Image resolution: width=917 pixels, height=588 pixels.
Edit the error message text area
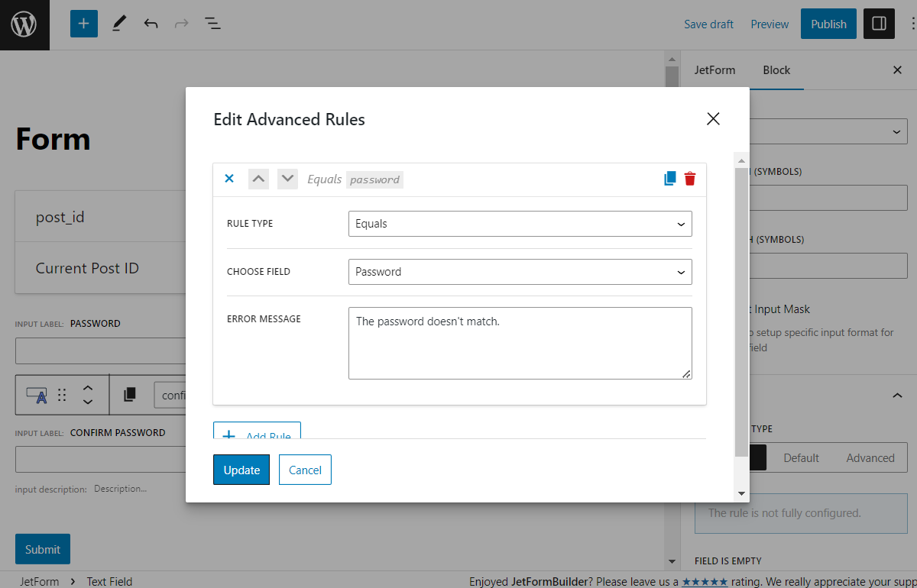coord(520,343)
